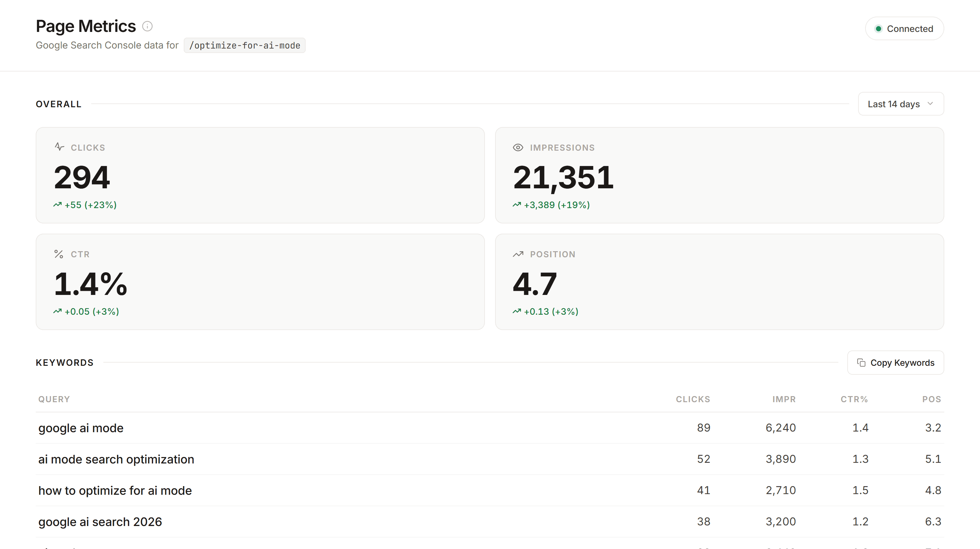The image size is (980, 549).
Task: Click the chevron in the date range selector
Action: click(x=930, y=103)
